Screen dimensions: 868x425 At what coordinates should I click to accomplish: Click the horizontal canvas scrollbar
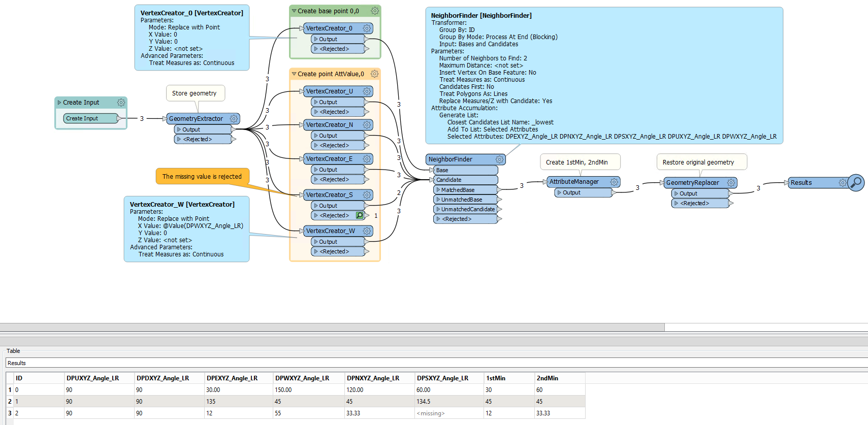tap(332, 328)
